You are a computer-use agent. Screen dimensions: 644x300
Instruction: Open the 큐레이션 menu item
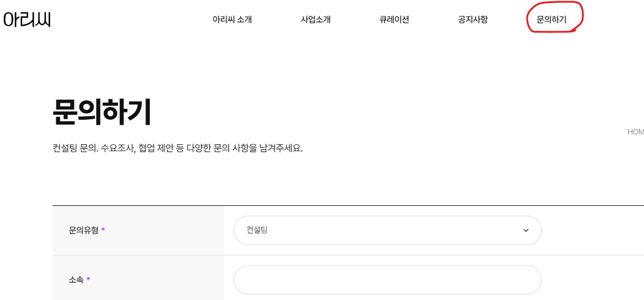(x=394, y=20)
